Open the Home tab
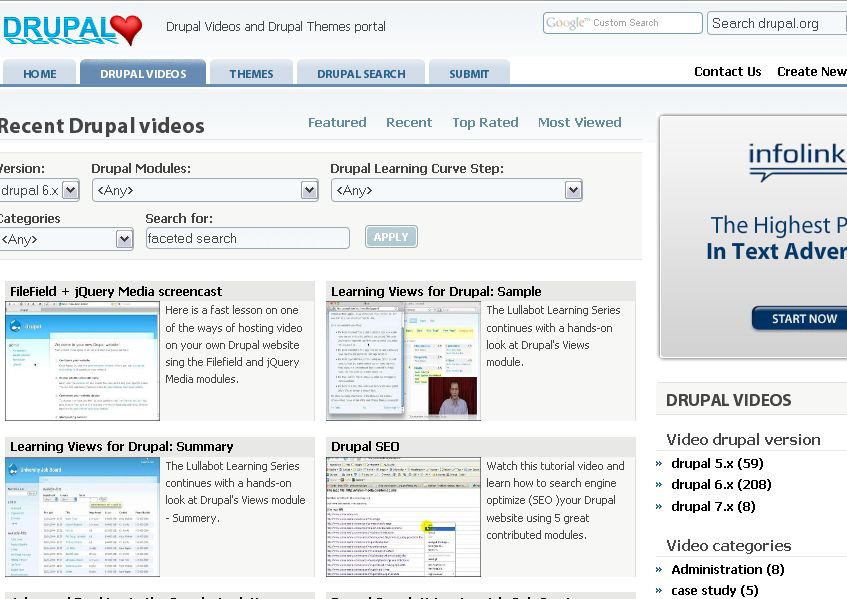The width and height of the screenshot is (847, 599). coord(39,73)
